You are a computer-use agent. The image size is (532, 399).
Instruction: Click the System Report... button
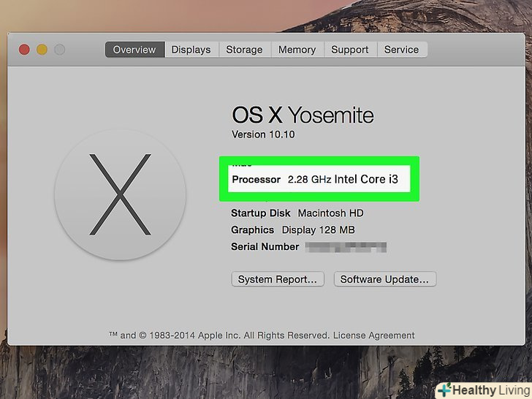click(278, 279)
